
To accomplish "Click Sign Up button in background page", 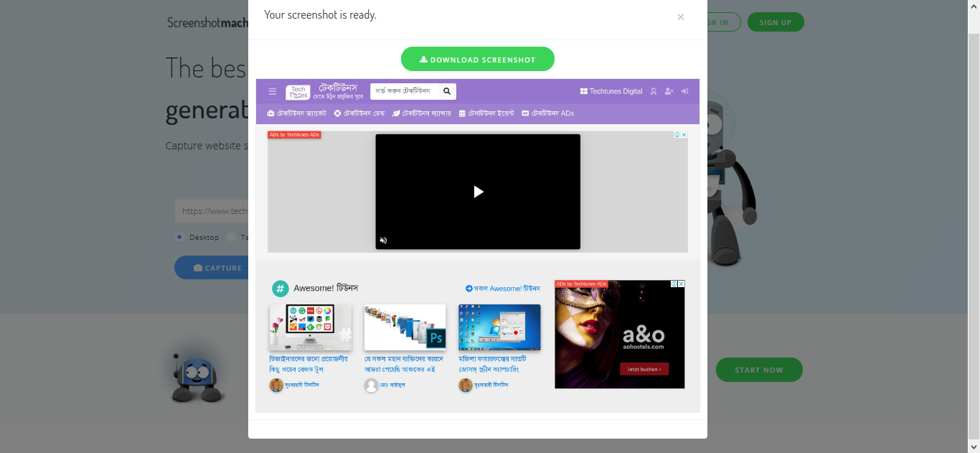I will (776, 22).
